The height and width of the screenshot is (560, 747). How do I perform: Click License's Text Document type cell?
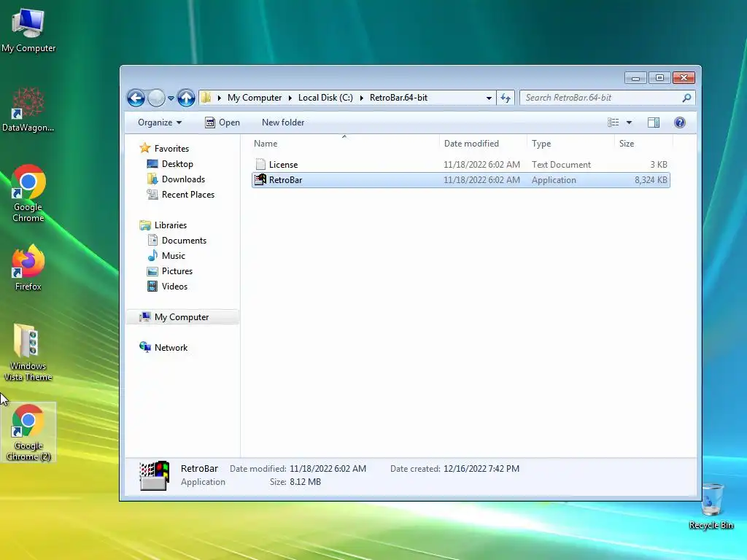pyautogui.click(x=561, y=165)
